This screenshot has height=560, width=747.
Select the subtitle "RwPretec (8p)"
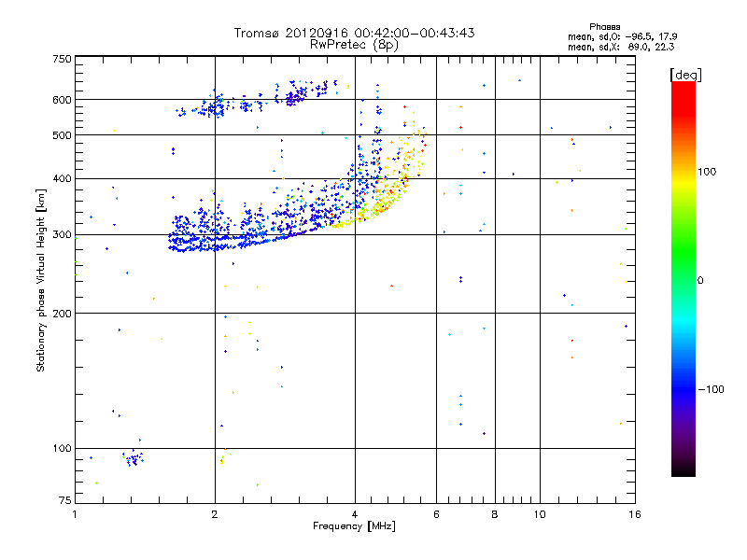coord(354,45)
